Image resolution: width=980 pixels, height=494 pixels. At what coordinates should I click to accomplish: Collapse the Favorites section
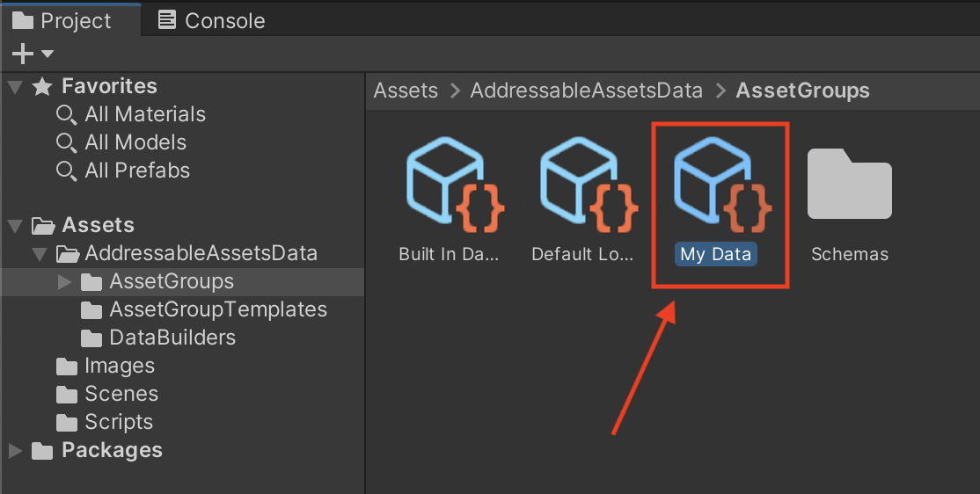[x=16, y=86]
